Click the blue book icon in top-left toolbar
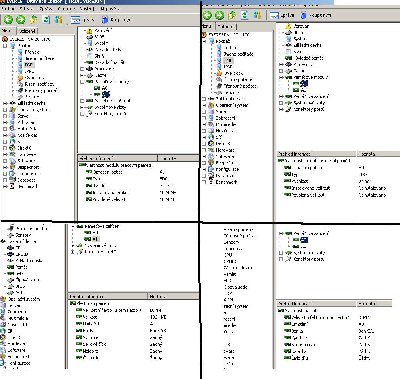The height and width of the screenshot is (379, 400). 105,20
